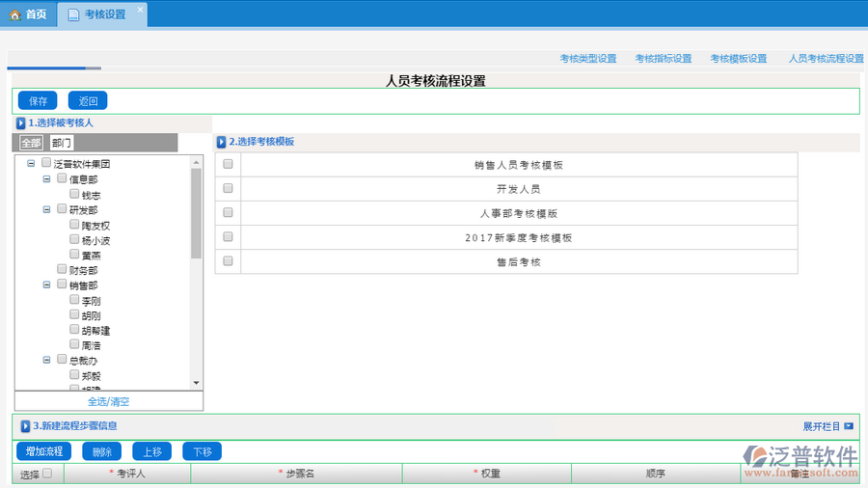The image size is (868, 488).
Task: Click arrow icon beside 3.新建流程步骤信息
Action: pyautogui.click(x=25, y=425)
